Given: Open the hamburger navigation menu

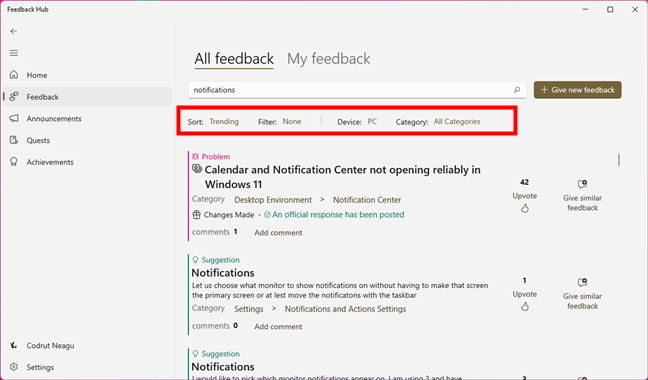Looking at the screenshot, I should [x=14, y=53].
